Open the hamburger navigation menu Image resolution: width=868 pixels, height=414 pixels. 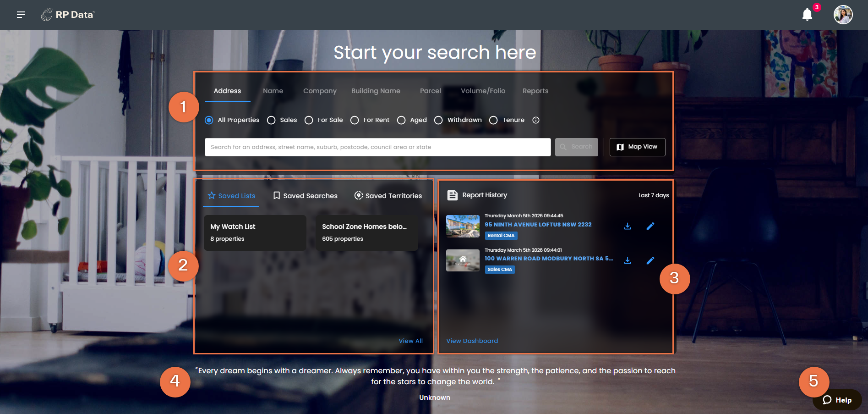point(21,15)
